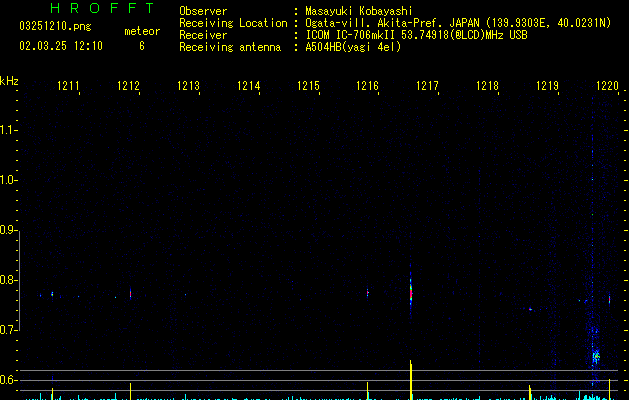Image resolution: width=629 pixels, height=400 pixels.
Task: Click the 1216 time axis label
Action: tap(367, 86)
